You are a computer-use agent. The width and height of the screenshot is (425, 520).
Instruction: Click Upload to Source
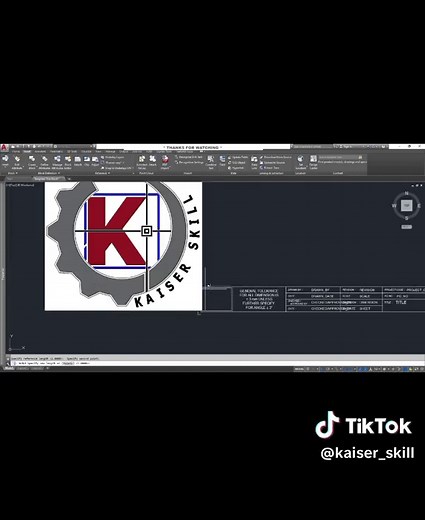[x=272, y=162]
